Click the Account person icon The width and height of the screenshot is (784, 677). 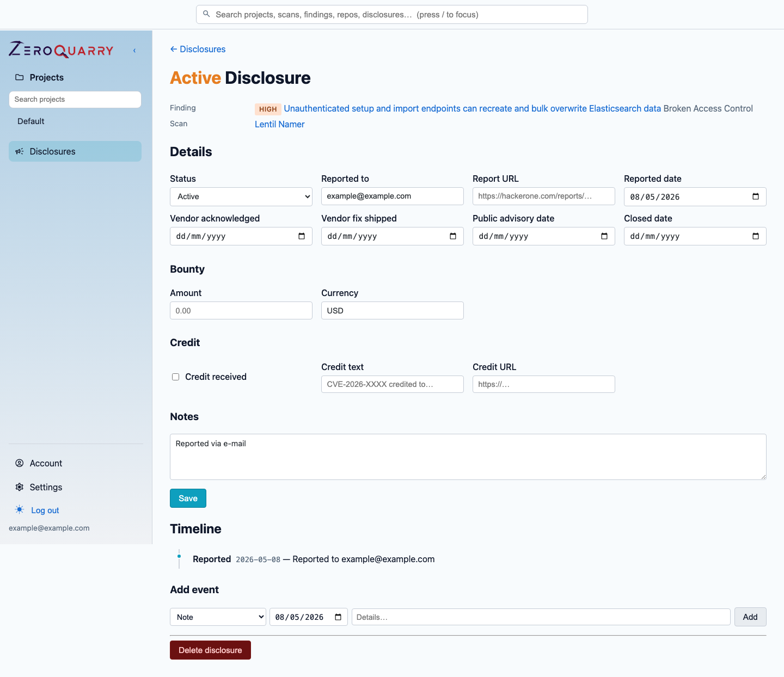(x=20, y=463)
